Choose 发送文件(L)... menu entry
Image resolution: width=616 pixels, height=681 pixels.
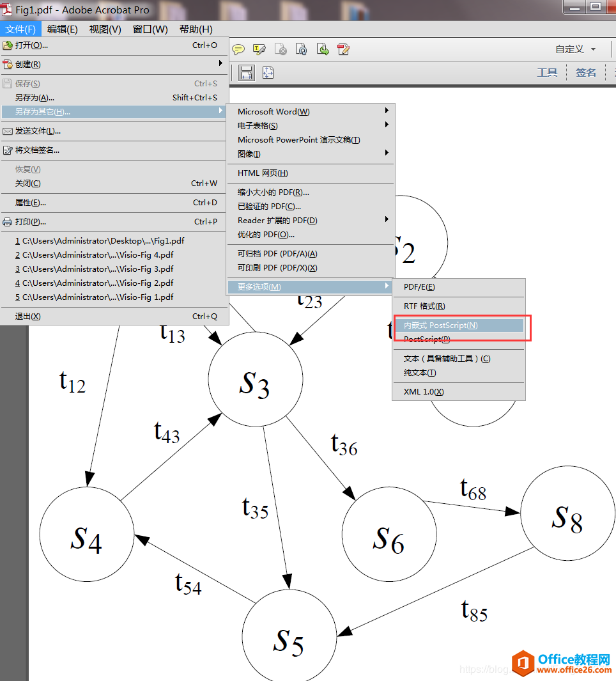(114, 131)
